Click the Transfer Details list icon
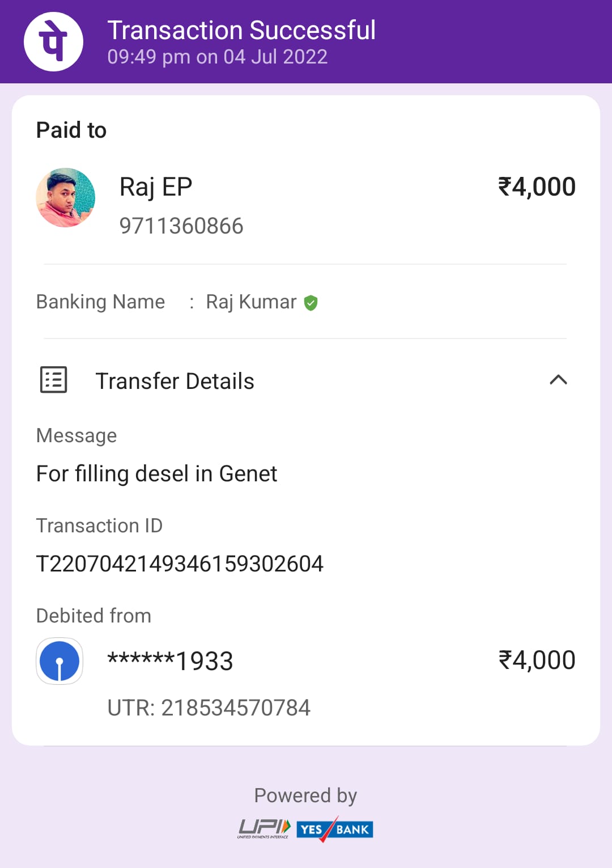The image size is (612, 868). (54, 380)
